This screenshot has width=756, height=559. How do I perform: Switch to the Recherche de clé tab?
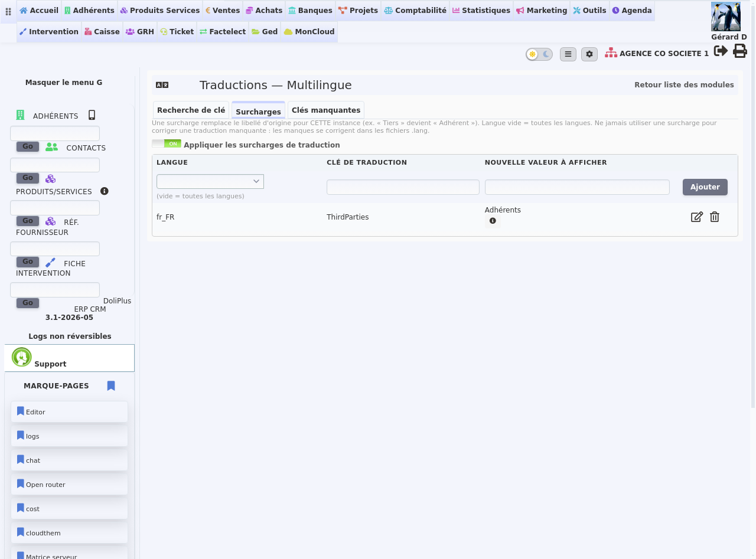pyautogui.click(x=191, y=110)
